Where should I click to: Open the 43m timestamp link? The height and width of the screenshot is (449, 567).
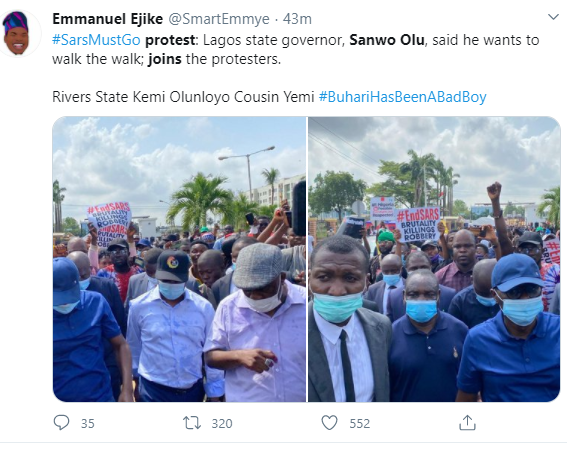(x=297, y=19)
